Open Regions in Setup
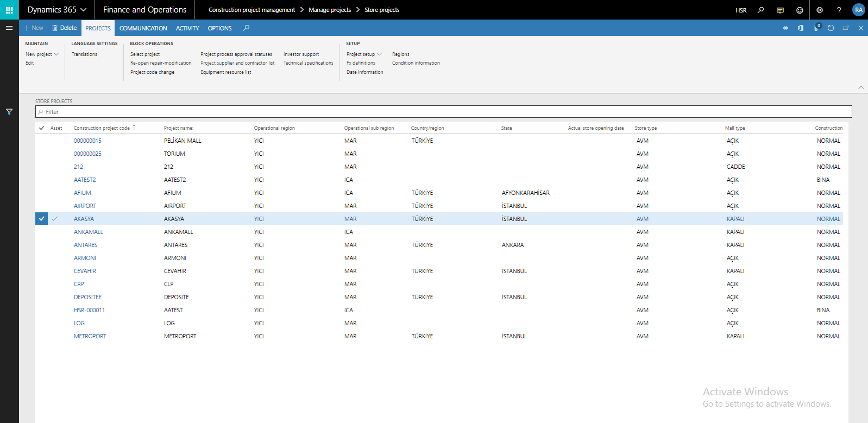Image resolution: width=868 pixels, height=423 pixels. pyautogui.click(x=401, y=54)
